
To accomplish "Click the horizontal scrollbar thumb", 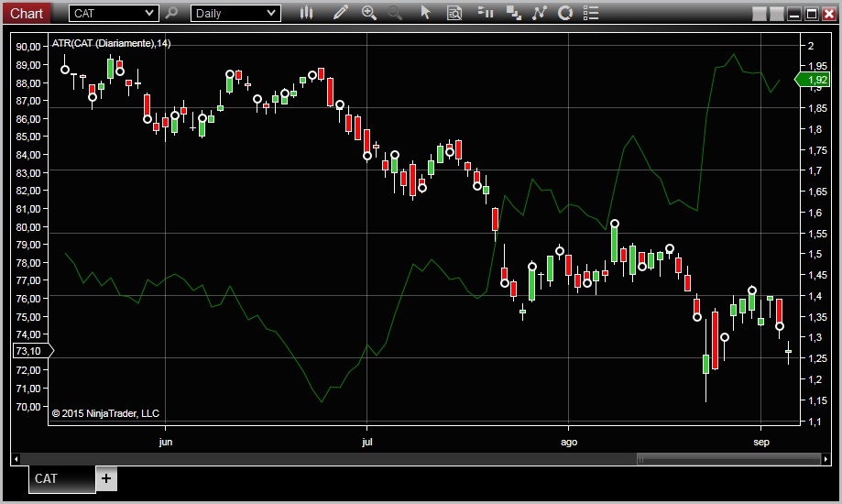I will [728, 459].
